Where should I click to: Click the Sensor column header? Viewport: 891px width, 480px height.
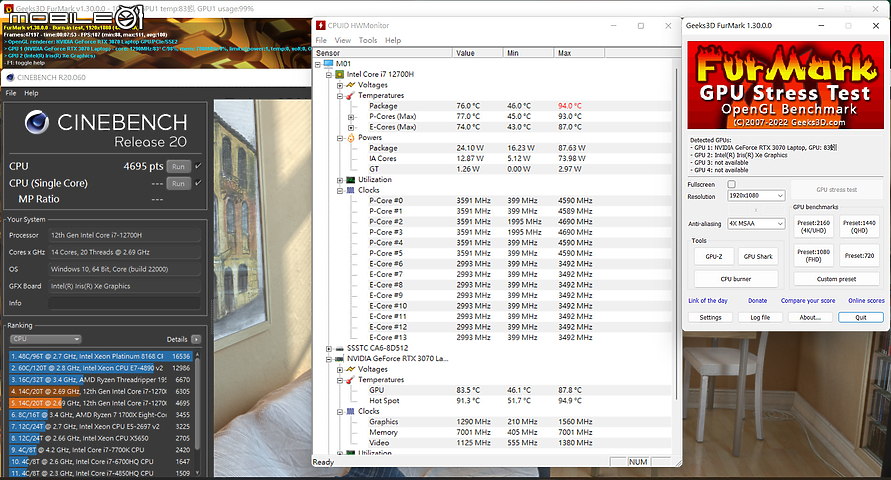383,53
